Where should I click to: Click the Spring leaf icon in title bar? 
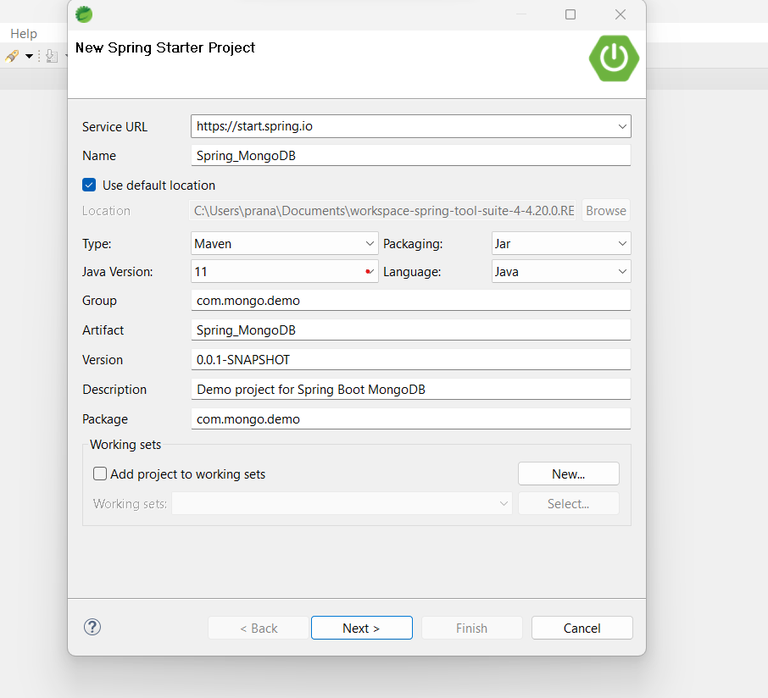point(85,14)
